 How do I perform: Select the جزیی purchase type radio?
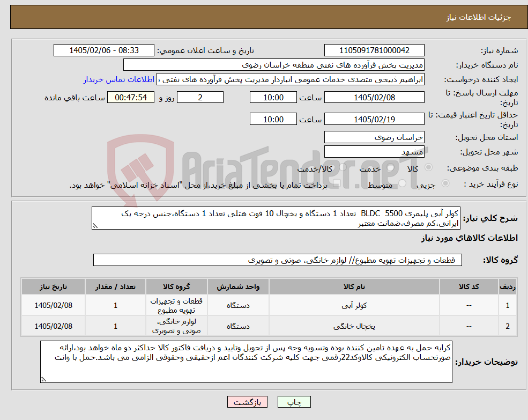coord(445,183)
